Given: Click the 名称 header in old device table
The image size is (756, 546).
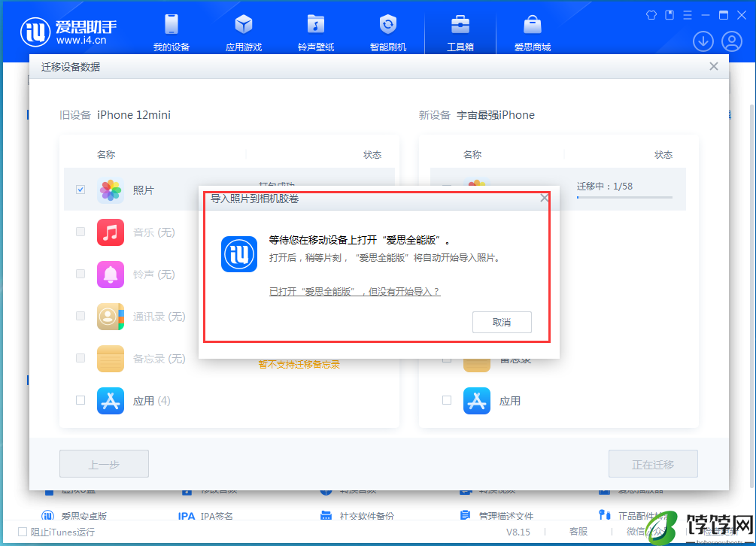Looking at the screenshot, I should coord(106,155).
